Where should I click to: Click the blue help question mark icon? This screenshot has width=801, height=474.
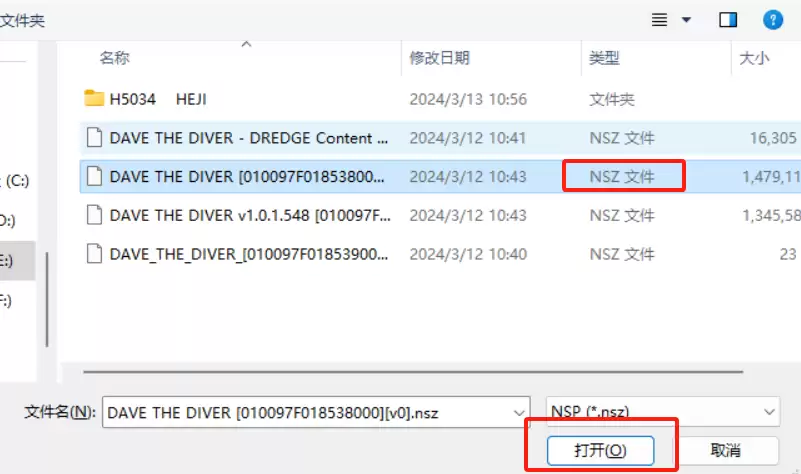tap(773, 19)
